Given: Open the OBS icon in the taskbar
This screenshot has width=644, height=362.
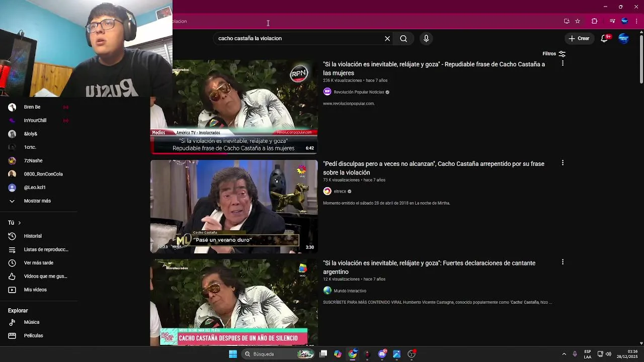Looking at the screenshot, I should point(412,354).
